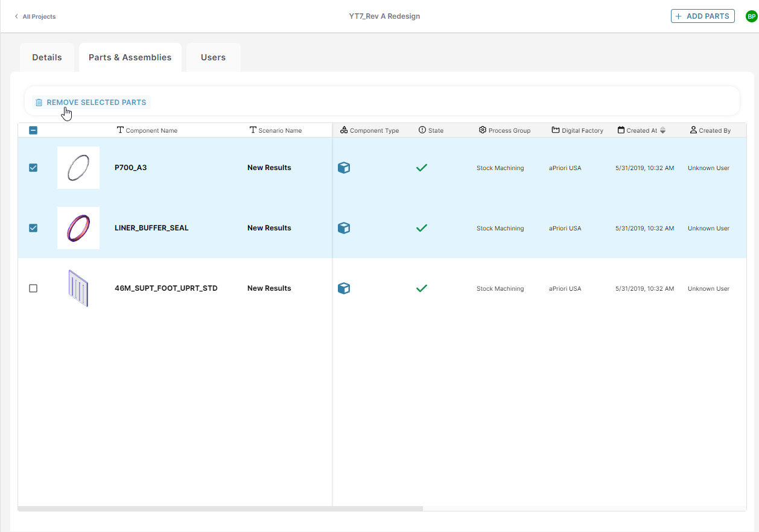
Task: Click the Digital Factory column header
Action: click(577, 130)
